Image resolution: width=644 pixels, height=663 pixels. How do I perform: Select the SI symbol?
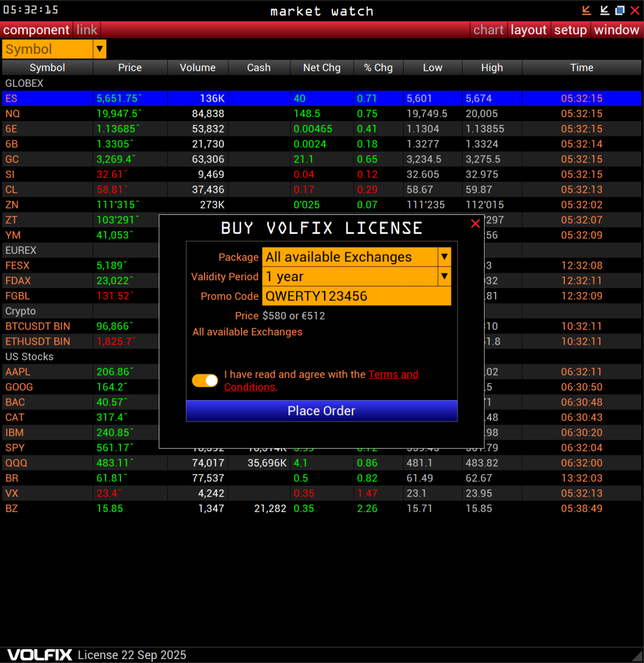10,175
